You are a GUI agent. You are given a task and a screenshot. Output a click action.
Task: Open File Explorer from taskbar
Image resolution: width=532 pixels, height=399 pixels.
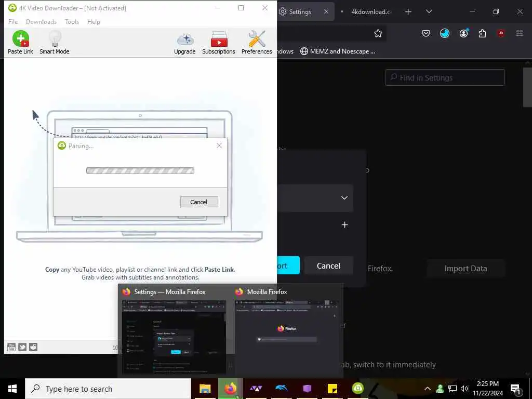(205, 389)
